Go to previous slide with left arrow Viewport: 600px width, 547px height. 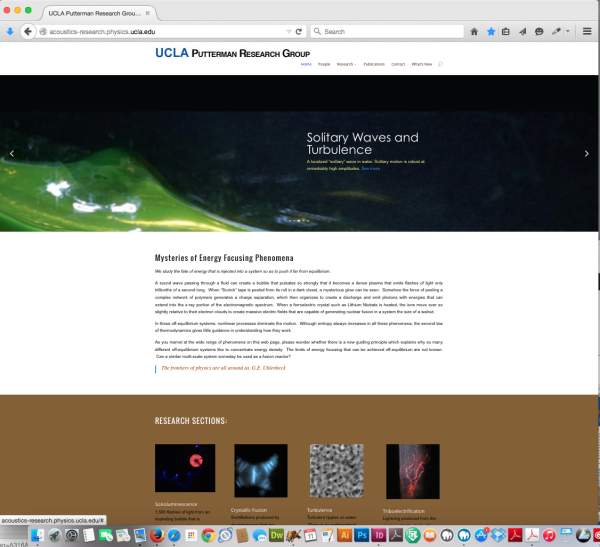(12, 153)
